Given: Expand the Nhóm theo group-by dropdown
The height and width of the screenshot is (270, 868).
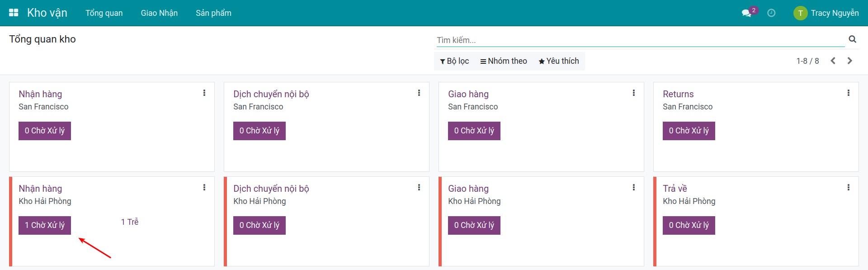Looking at the screenshot, I should pyautogui.click(x=504, y=61).
